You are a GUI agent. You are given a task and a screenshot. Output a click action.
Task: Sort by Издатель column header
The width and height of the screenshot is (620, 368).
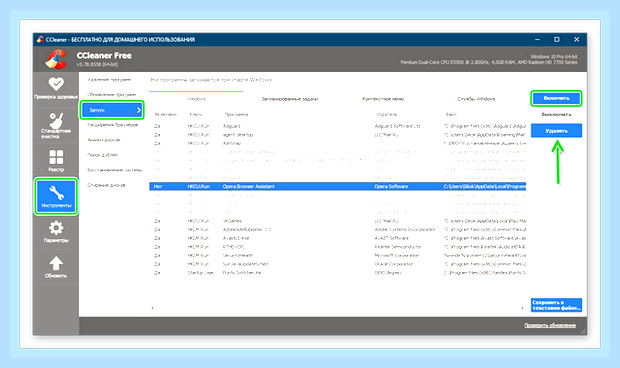387,114
